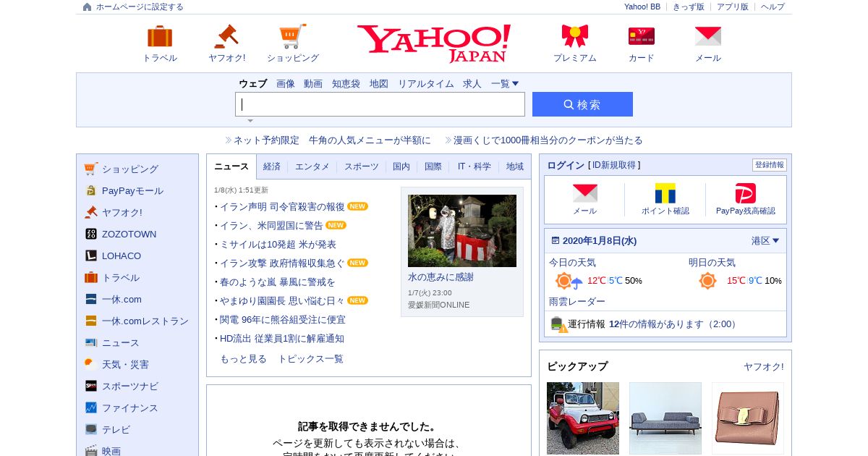Screen dimensions: 868x456
Task: Open the Travel suitcase icon in header
Action: point(160,36)
